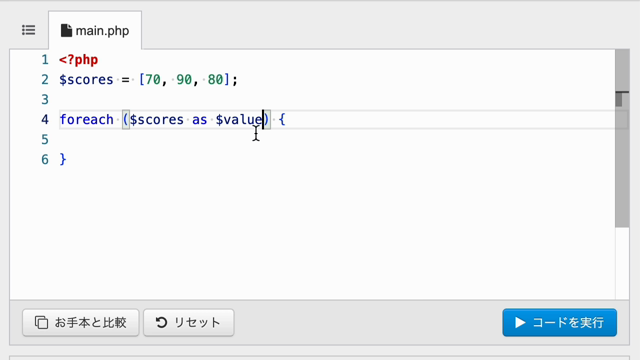
Task: Click line number 6 in the gutter
Action: 45,160
